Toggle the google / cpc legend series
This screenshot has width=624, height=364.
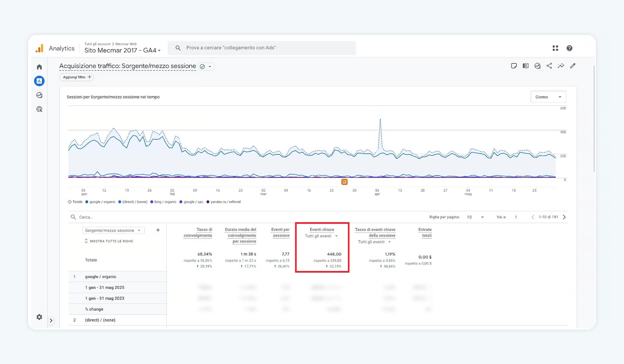pos(191,202)
